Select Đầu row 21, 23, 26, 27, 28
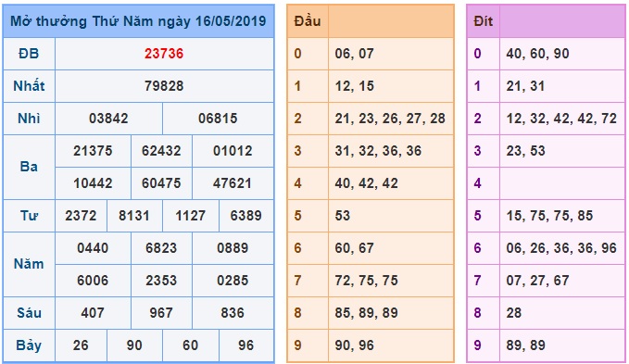 click(x=390, y=119)
